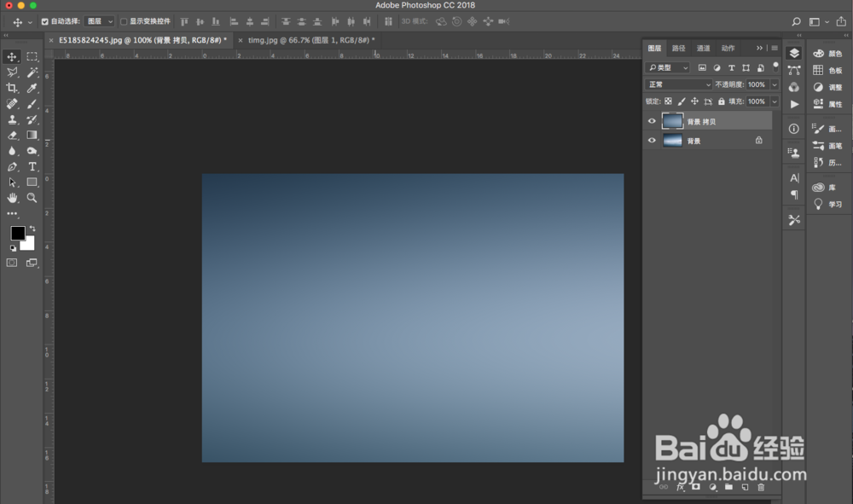Select the History Brush tool
The height and width of the screenshot is (504, 853).
pos(32,119)
